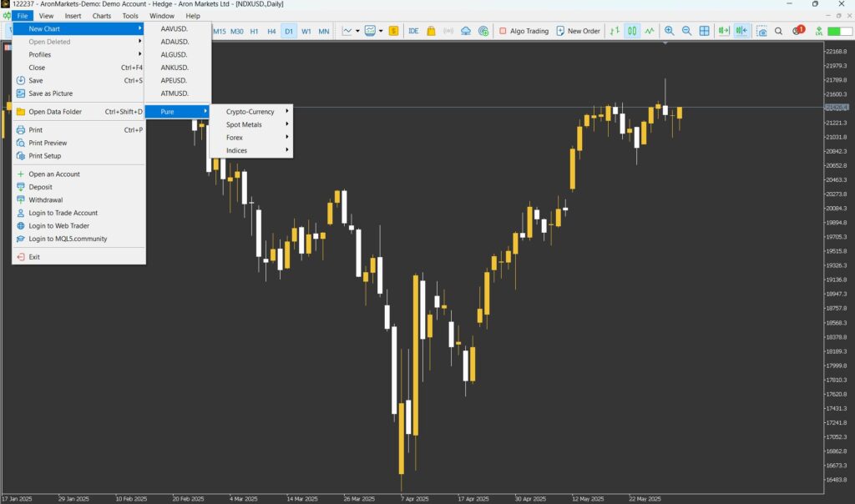This screenshot has width=855, height=504.
Task: Select the W1 timeframe
Action: tap(306, 32)
